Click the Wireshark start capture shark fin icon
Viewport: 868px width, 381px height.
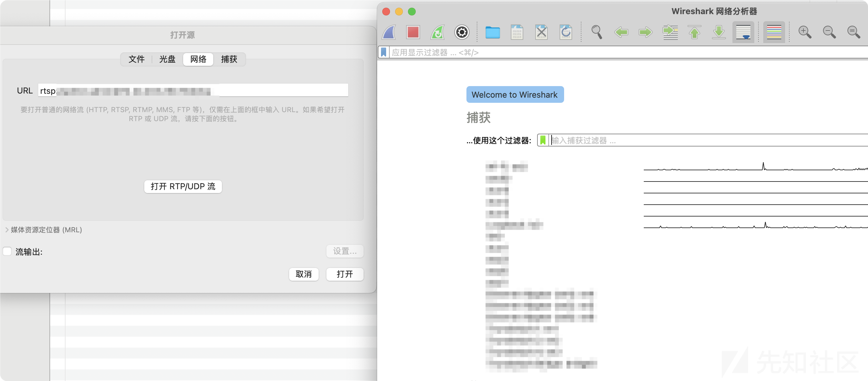[388, 32]
